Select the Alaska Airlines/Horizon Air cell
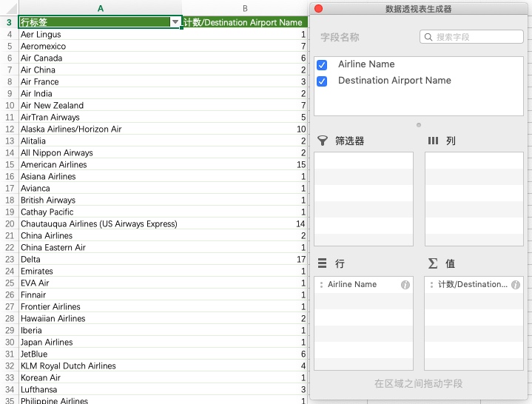Screen dimensions: 532x404 point(101,129)
